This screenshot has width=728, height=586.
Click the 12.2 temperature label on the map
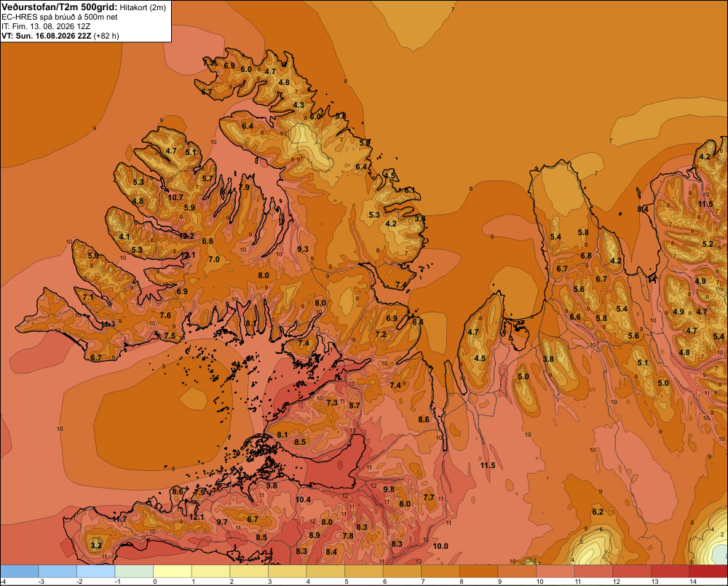pyautogui.click(x=186, y=236)
